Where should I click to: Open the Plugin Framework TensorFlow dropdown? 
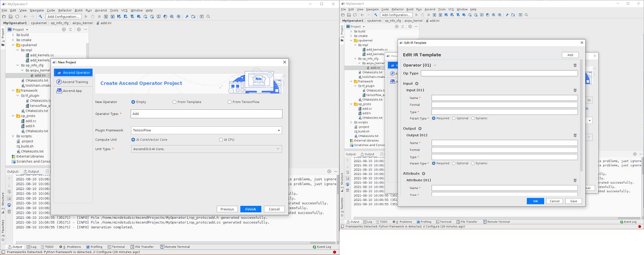[x=207, y=130]
